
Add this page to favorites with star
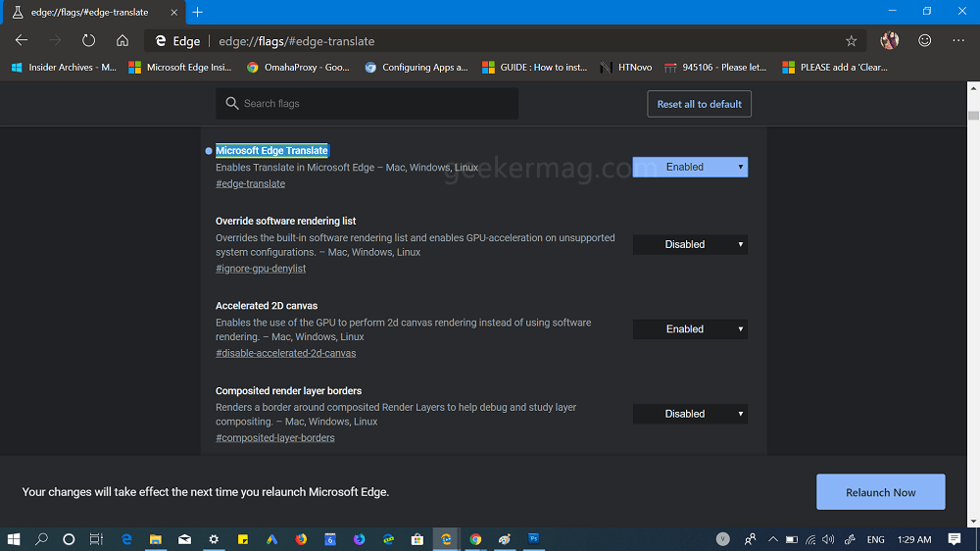(x=851, y=40)
